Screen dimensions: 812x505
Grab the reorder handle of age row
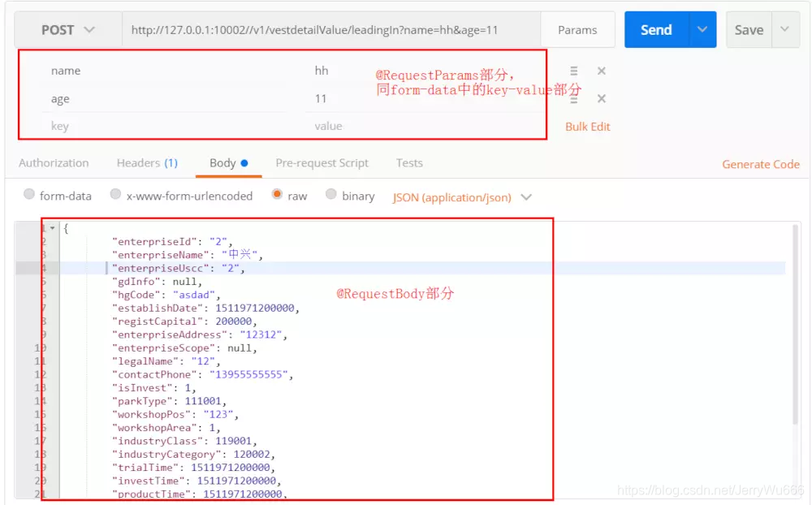tap(574, 99)
